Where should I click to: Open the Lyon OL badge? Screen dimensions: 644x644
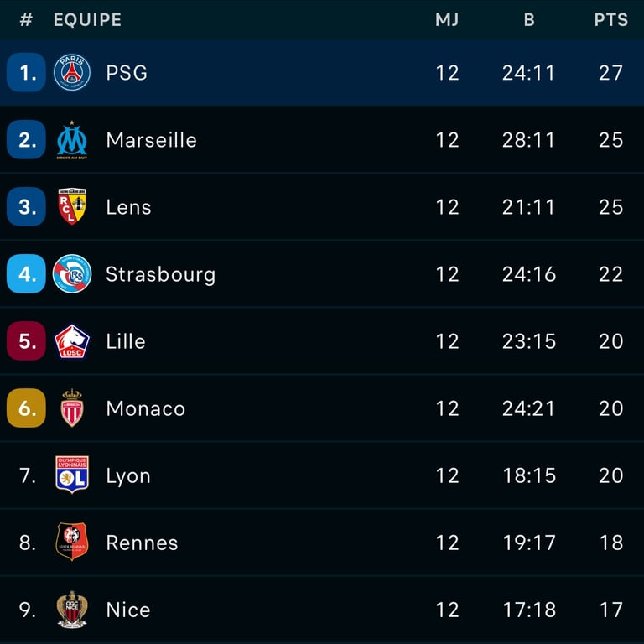click(x=72, y=475)
